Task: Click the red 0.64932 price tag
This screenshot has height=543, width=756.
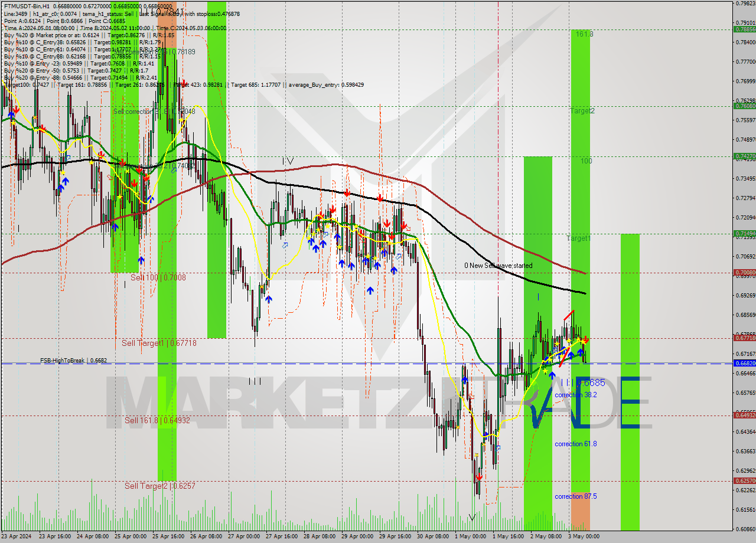Action: coord(744,416)
